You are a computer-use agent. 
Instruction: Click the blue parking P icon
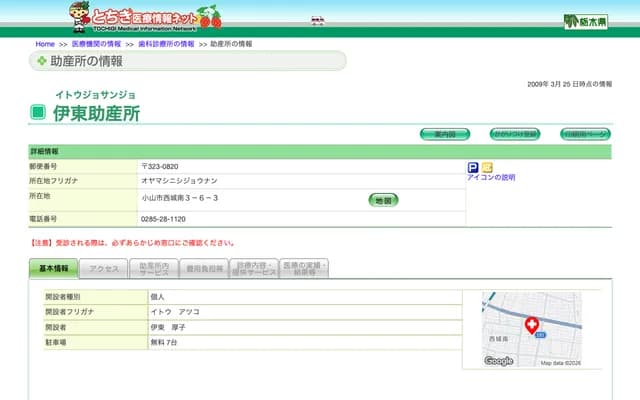tap(473, 167)
